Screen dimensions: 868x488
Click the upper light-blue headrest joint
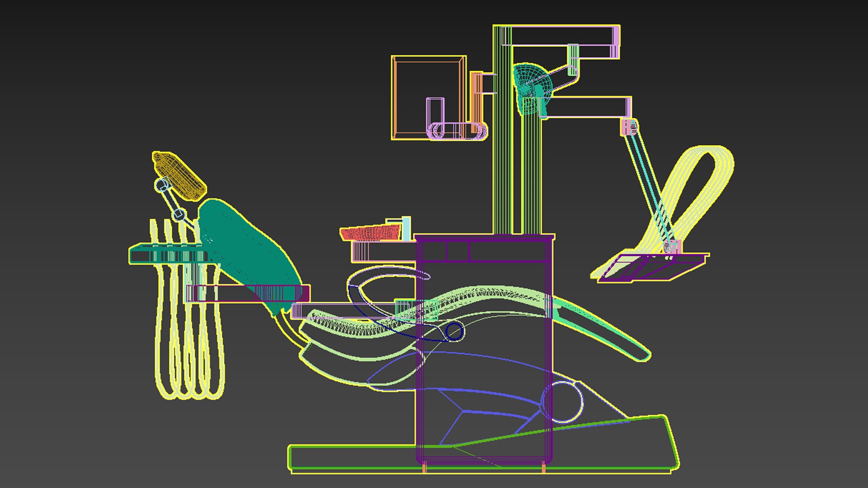[161, 185]
